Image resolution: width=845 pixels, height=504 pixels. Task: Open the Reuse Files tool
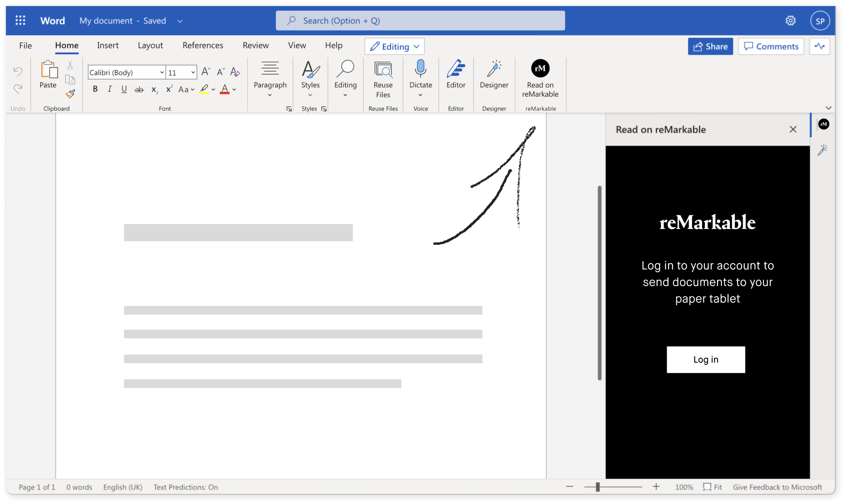(383, 79)
